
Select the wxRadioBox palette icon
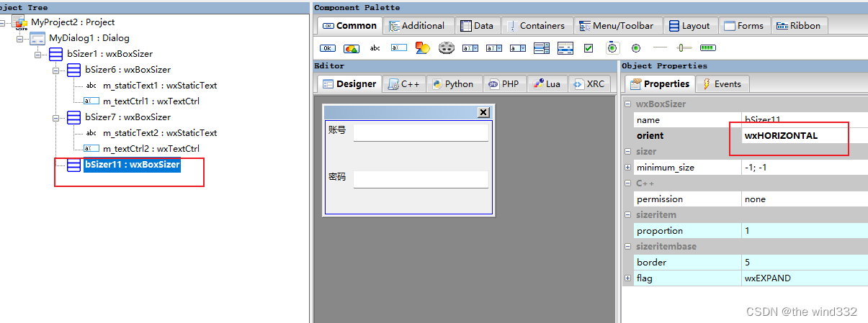612,48
